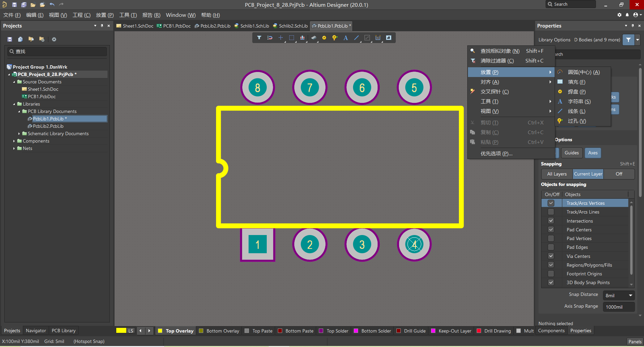Click the compile documents icon in the Projects panel
This screenshot has width=644, height=347.
[x=20, y=39]
